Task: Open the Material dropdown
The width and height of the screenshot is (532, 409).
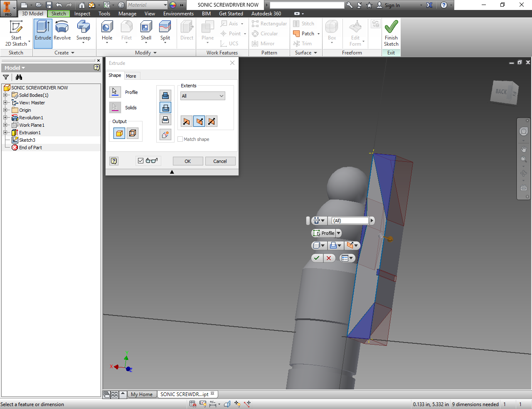Action: click(147, 5)
